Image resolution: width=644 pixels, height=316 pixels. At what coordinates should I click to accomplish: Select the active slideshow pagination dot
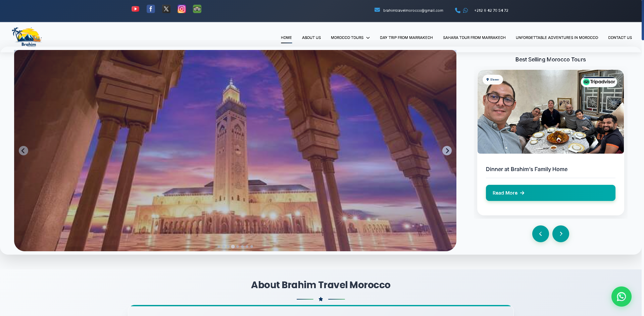point(233,247)
